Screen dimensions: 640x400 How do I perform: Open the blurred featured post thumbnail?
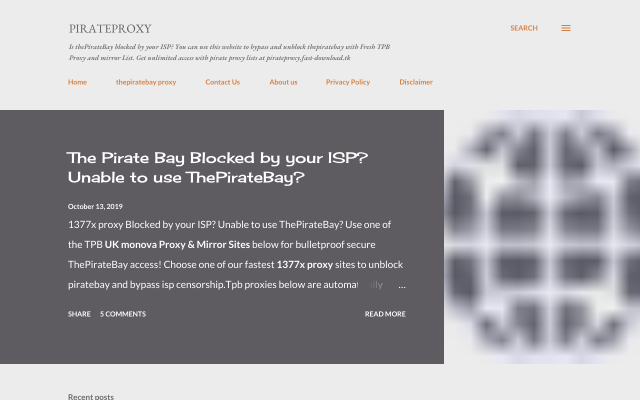[542, 237]
